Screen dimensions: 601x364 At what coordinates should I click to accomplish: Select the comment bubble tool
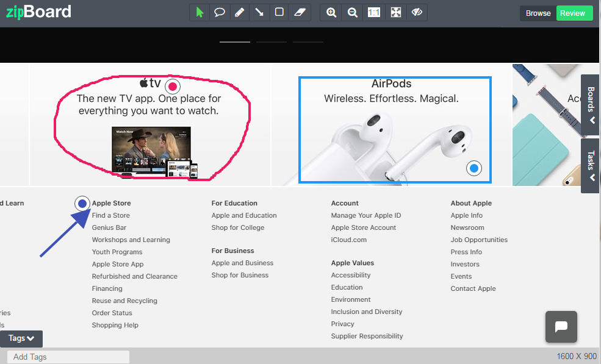pos(220,12)
